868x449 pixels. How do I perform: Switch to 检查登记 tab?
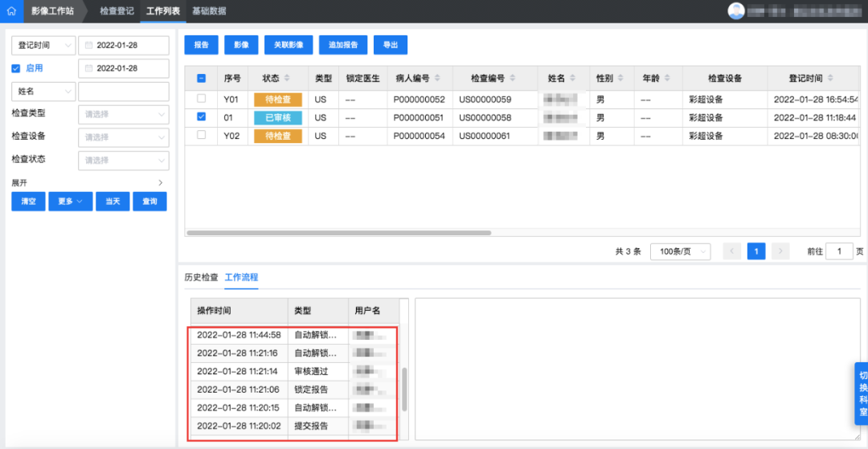117,11
